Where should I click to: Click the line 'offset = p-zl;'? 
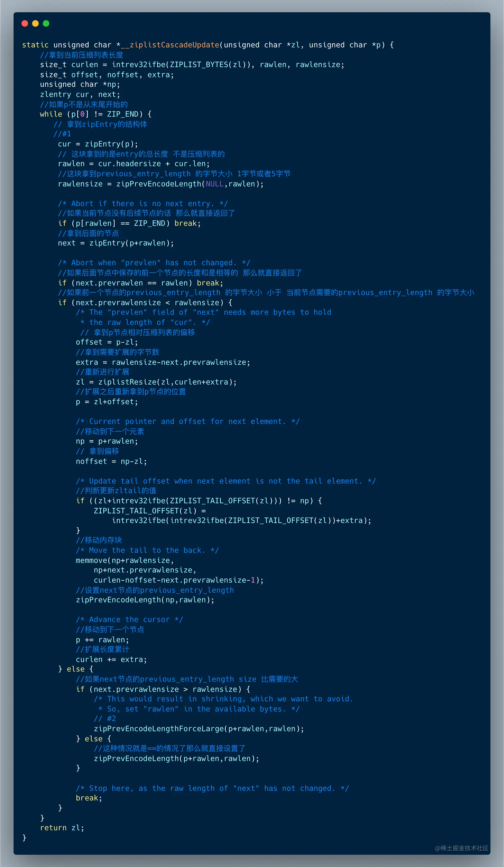click(x=107, y=342)
